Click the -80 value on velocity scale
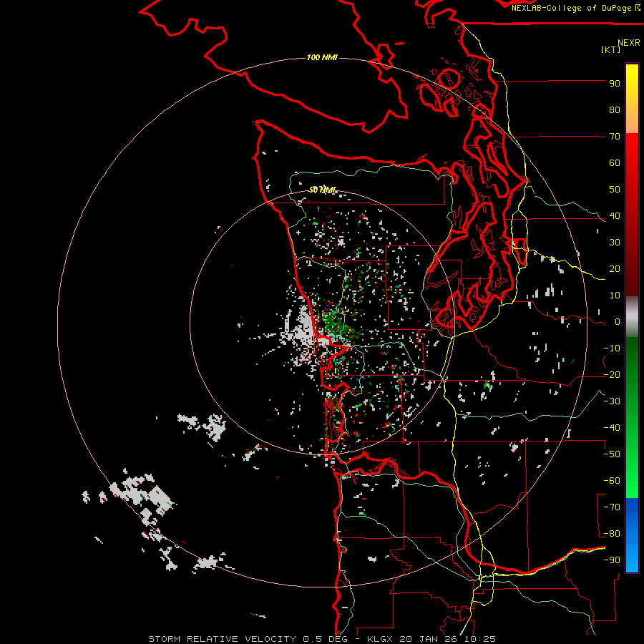Viewport: 644px width, 644px height. click(x=612, y=534)
